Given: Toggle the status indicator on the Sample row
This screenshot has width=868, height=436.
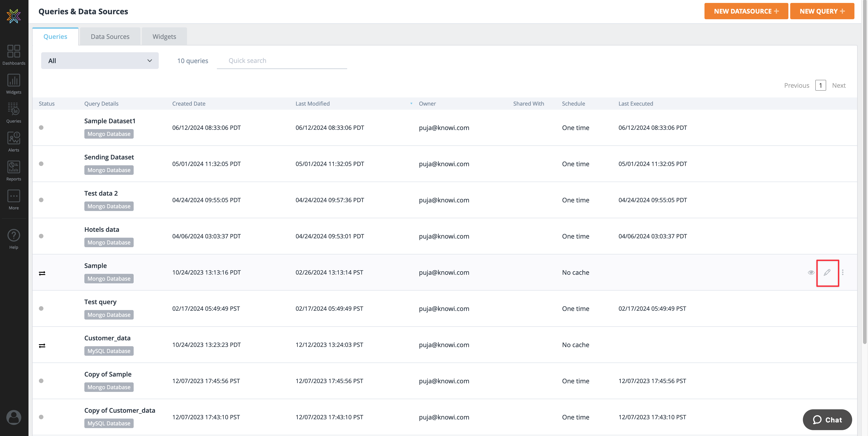Looking at the screenshot, I should pyautogui.click(x=42, y=273).
